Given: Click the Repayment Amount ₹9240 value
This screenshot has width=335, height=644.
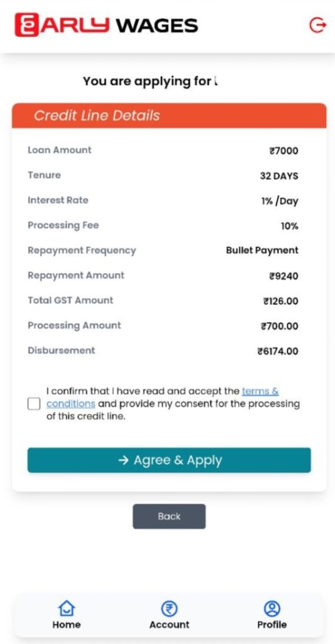Looking at the screenshot, I should [283, 276].
